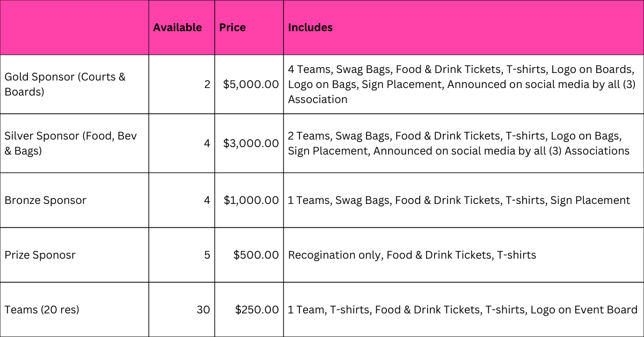Select the Gold Sponsor (Courts & Boards) cell

pyautogui.click(x=65, y=84)
